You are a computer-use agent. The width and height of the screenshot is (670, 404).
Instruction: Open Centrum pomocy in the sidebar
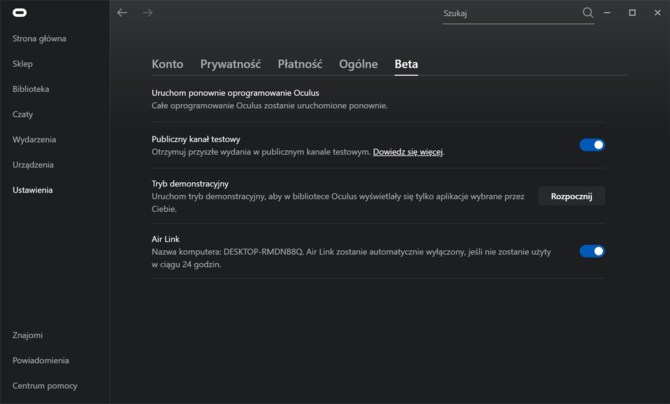(x=45, y=386)
